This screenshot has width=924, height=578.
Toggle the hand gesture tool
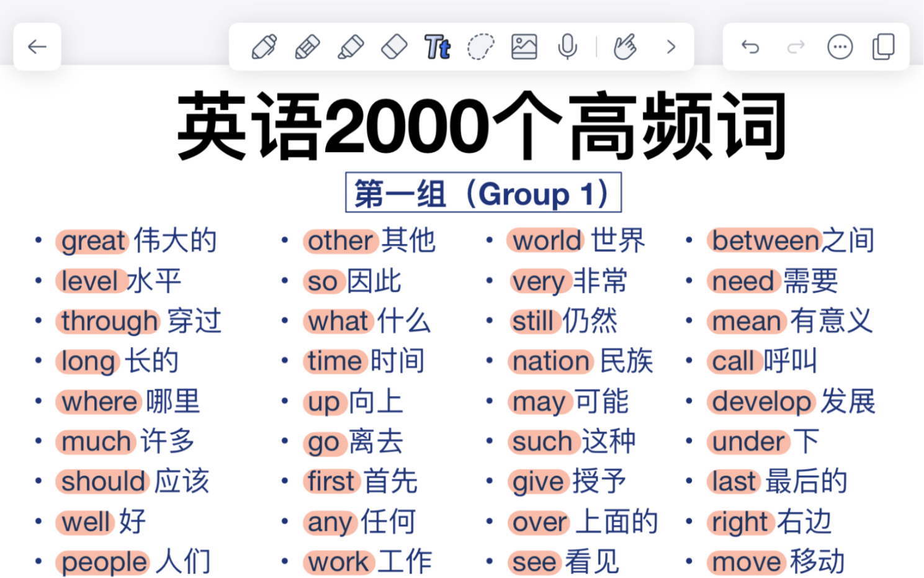tap(625, 47)
